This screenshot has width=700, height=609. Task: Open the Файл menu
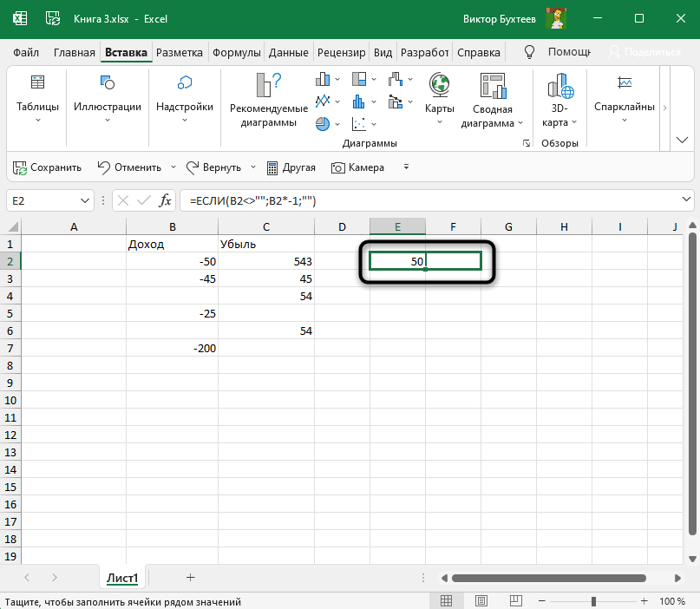[x=26, y=52]
